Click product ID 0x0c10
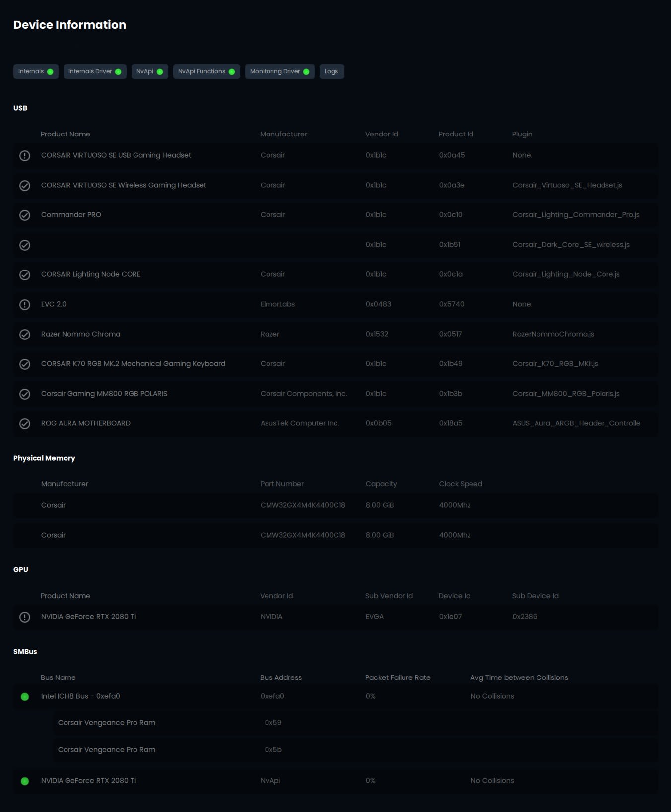The image size is (671, 812). tap(451, 215)
